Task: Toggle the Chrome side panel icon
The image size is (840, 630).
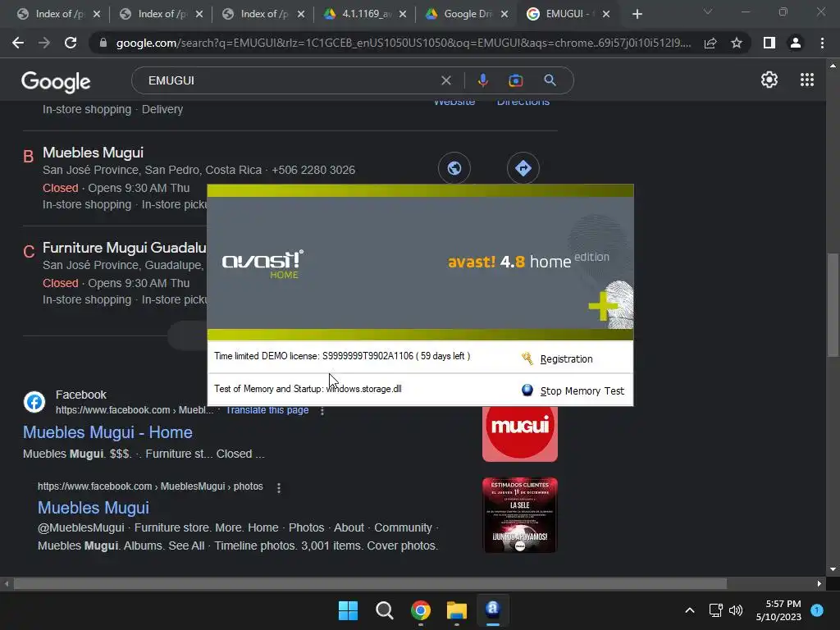Action: coord(769,43)
